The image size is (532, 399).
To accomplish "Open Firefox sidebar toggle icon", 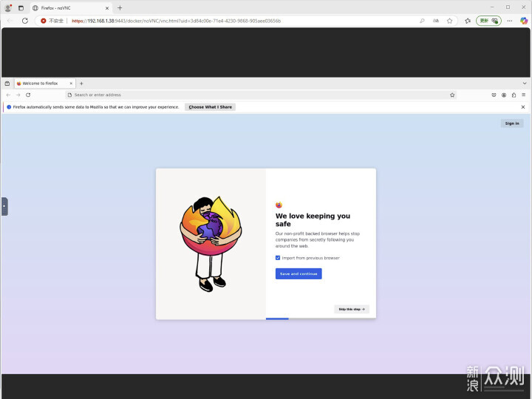I will (x=7, y=83).
